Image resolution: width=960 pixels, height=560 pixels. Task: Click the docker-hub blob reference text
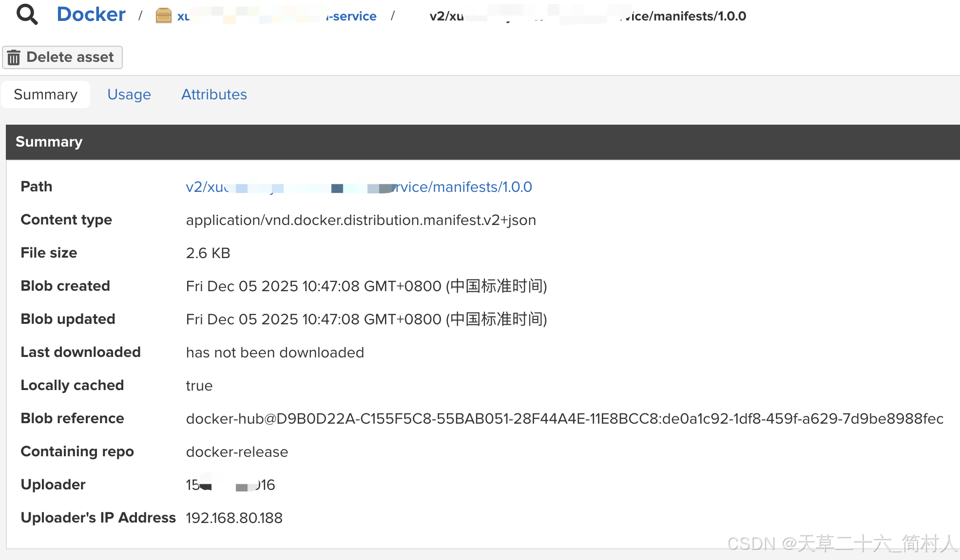pos(564,419)
